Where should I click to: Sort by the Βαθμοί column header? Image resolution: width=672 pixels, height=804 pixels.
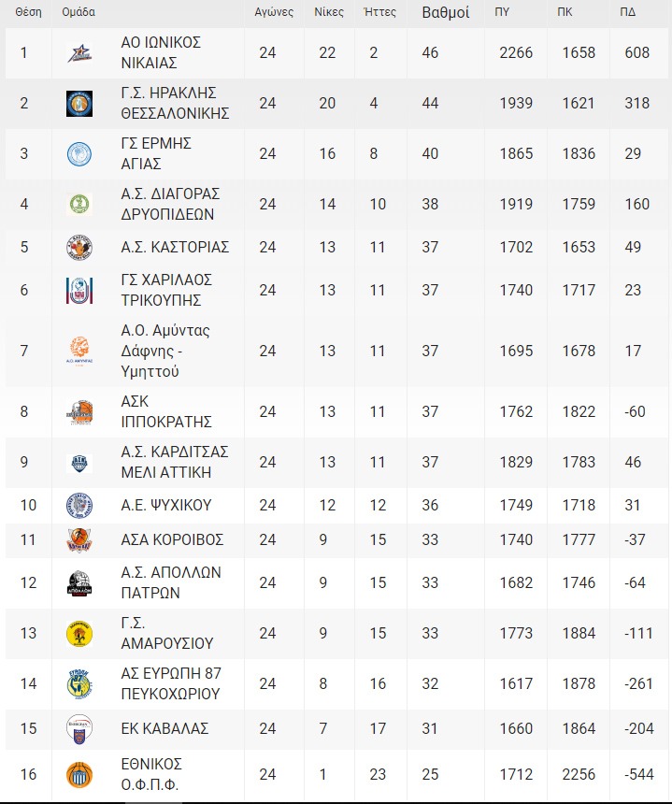click(446, 12)
